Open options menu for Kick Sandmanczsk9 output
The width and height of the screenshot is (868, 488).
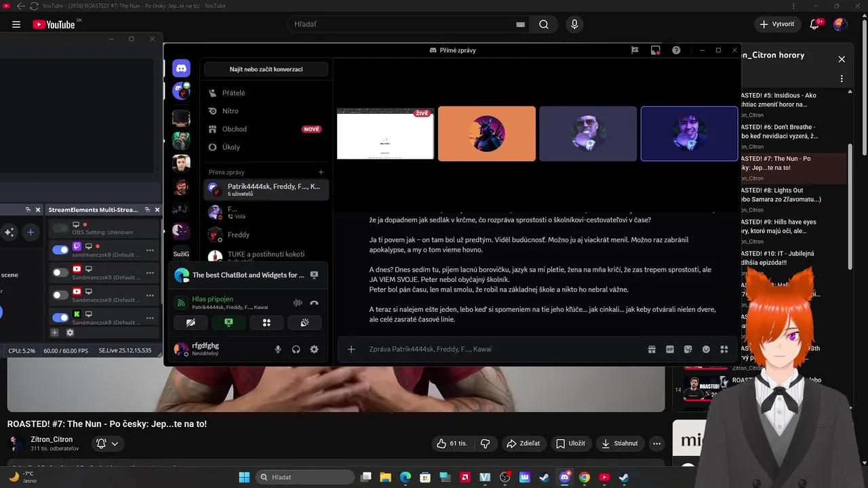pos(150,317)
